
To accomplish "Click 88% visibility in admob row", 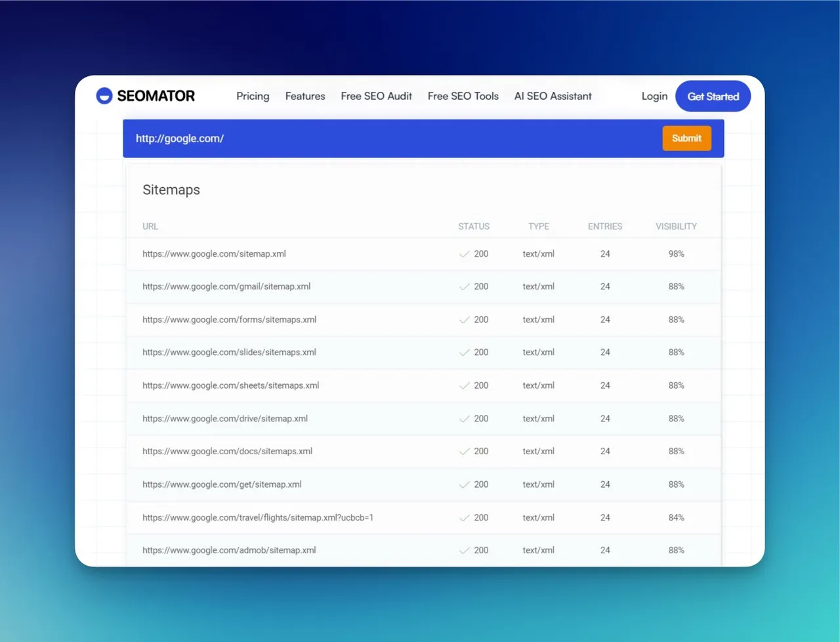I will coord(676,550).
